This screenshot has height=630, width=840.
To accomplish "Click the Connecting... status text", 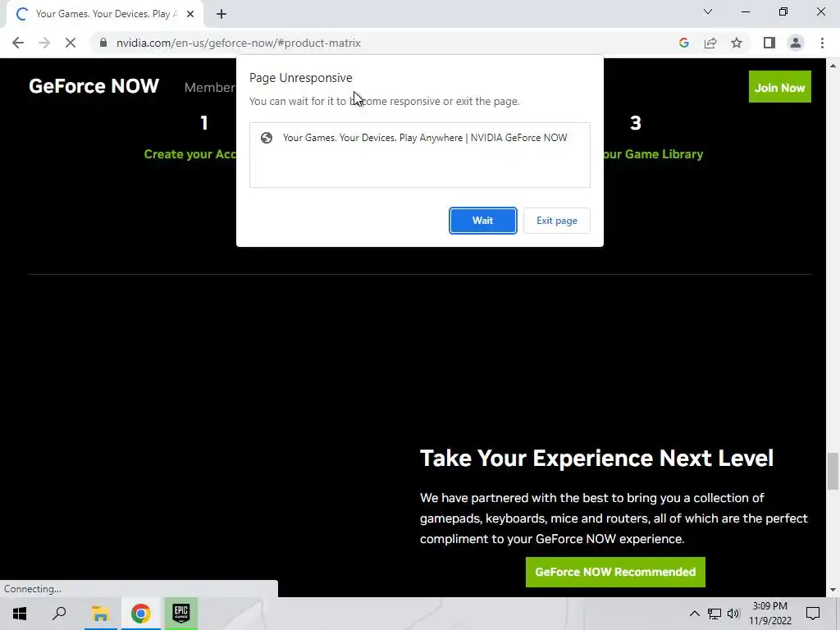I will (33, 589).
